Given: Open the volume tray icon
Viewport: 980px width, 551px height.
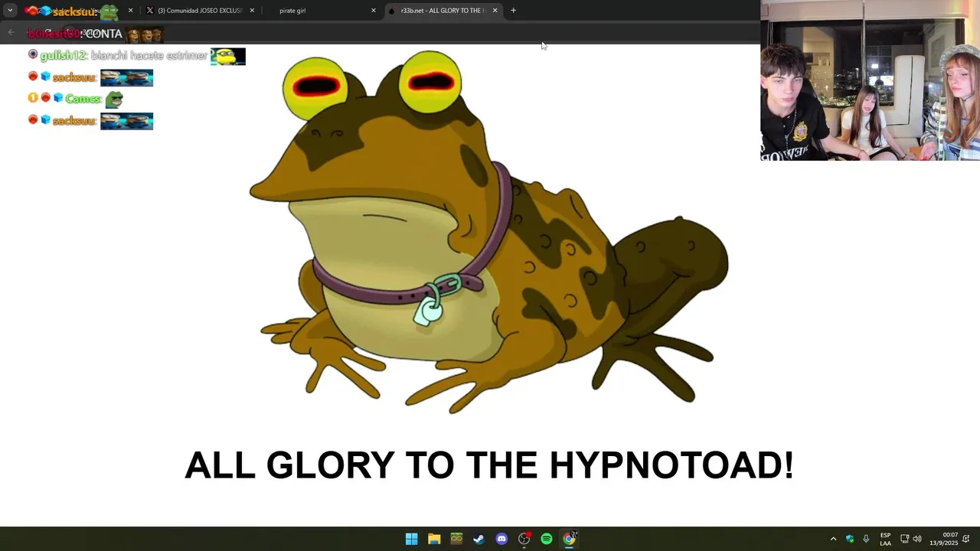Looking at the screenshot, I should point(917,539).
